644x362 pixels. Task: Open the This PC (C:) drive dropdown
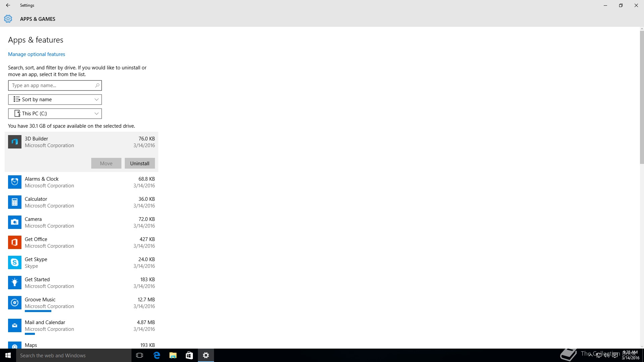pyautogui.click(x=55, y=114)
